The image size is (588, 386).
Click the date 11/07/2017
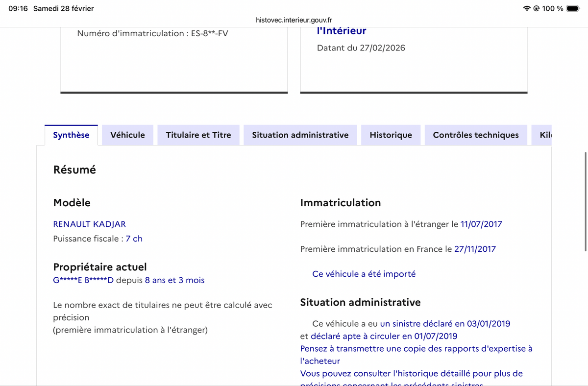[481, 224]
